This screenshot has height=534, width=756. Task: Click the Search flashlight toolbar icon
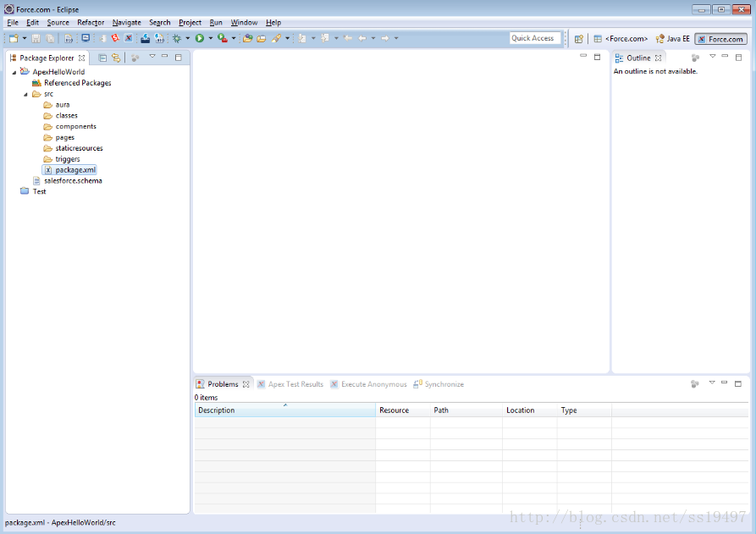tap(276, 38)
